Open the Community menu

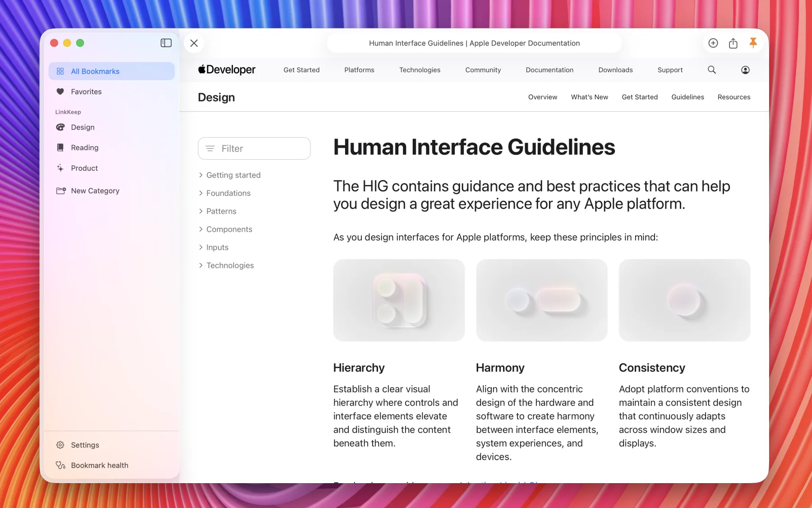[483, 70]
